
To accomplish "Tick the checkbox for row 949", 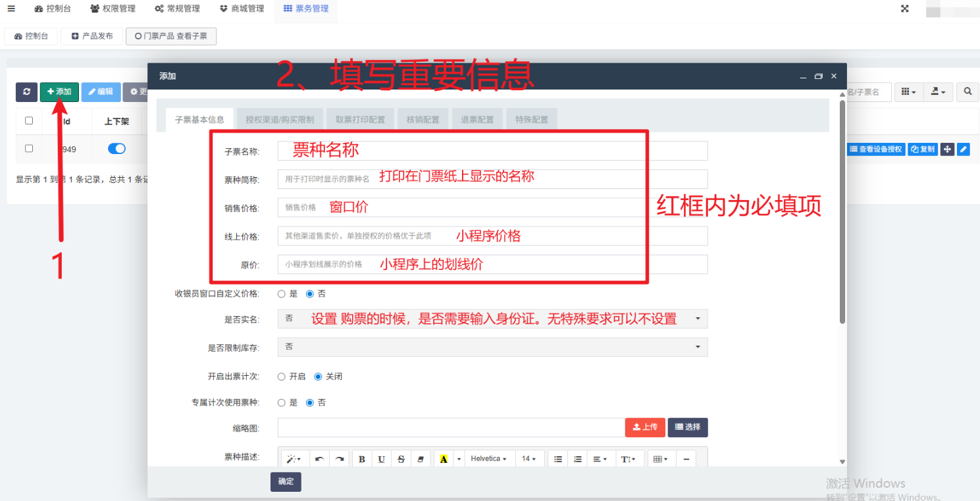I will (x=29, y=149).
